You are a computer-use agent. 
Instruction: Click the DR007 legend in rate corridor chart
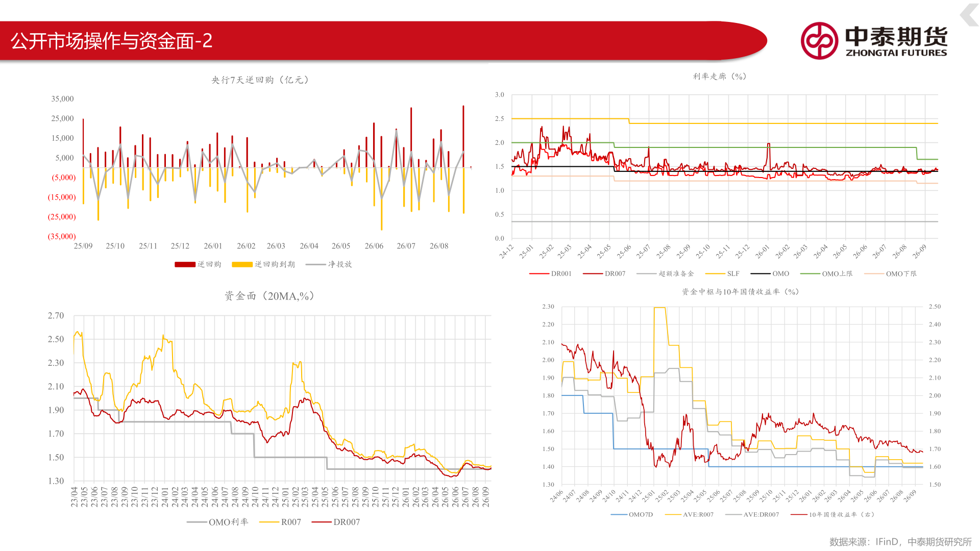click(x=604, y=274)
